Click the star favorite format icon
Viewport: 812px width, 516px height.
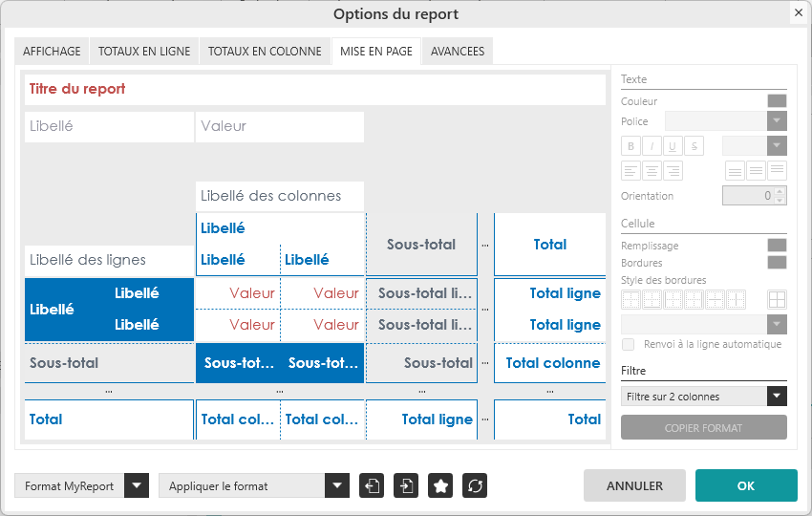click(440, 485)
